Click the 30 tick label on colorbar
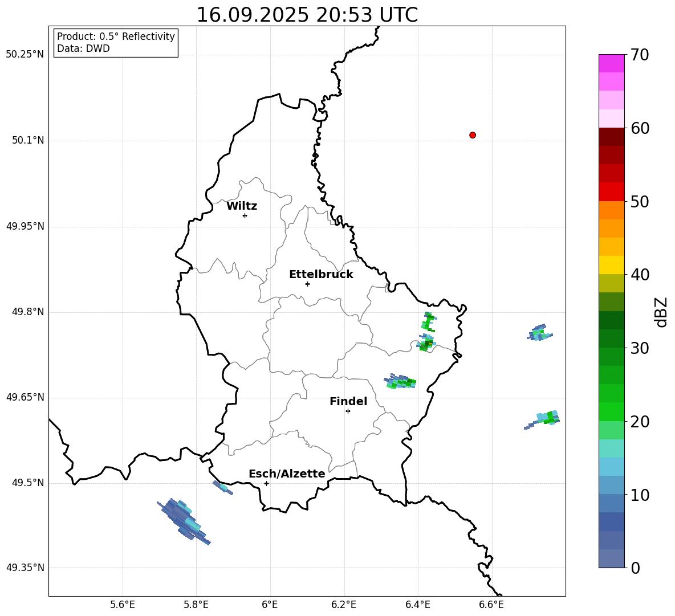Viewport: 675px width, 616px height. pyautogui.click(x=640, y=348)
